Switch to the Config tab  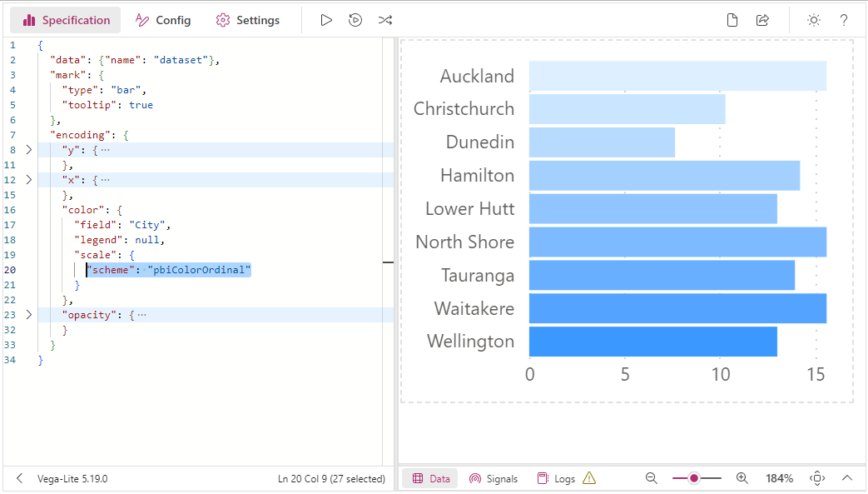click(163, 21)
